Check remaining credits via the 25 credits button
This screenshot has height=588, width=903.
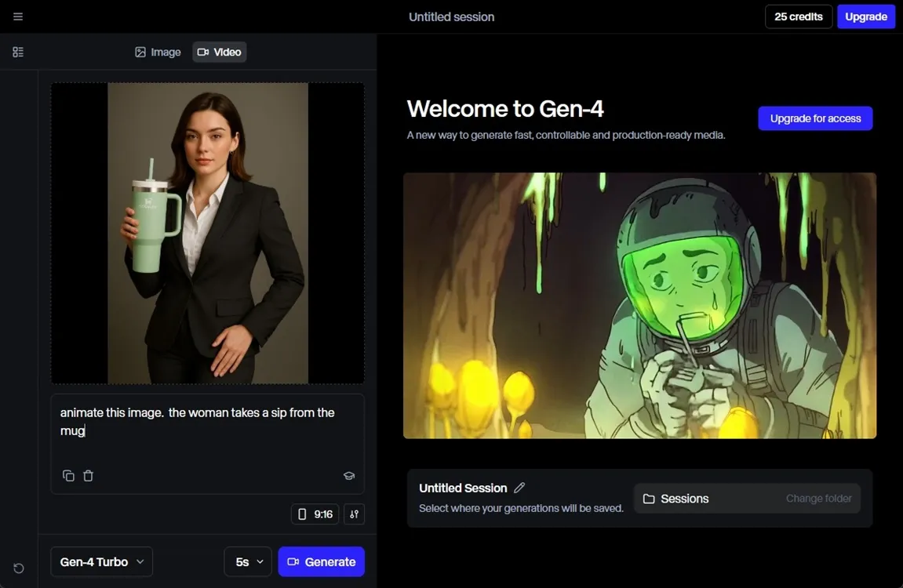tap(798, 16)
